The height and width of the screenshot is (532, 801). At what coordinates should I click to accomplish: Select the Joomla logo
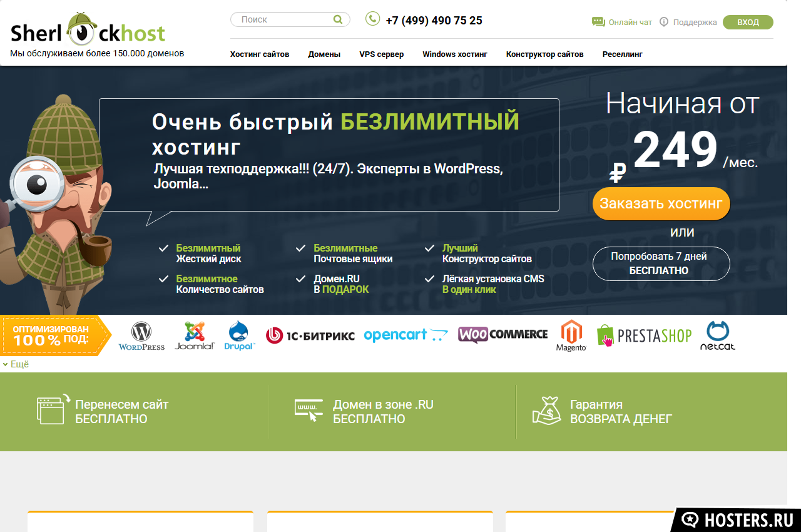(x=195, y=336)
